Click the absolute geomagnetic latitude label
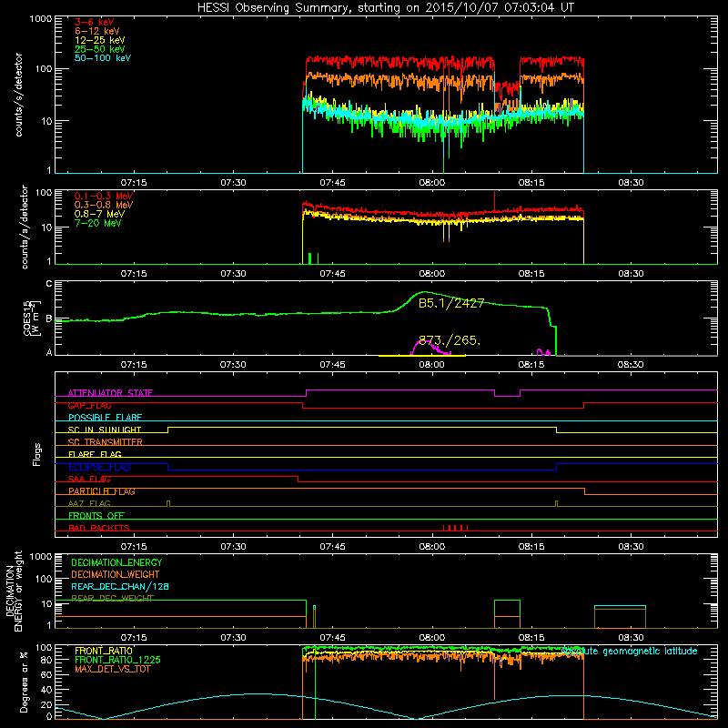Image resolution: width=728 pixels, height=728 pixels. [629, 652]
